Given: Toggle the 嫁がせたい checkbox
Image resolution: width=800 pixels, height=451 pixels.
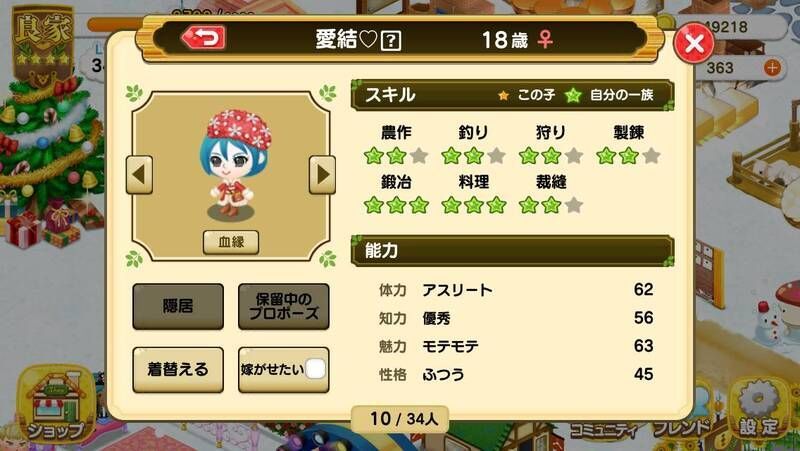Looking at the screenshot, I should 315,369.
